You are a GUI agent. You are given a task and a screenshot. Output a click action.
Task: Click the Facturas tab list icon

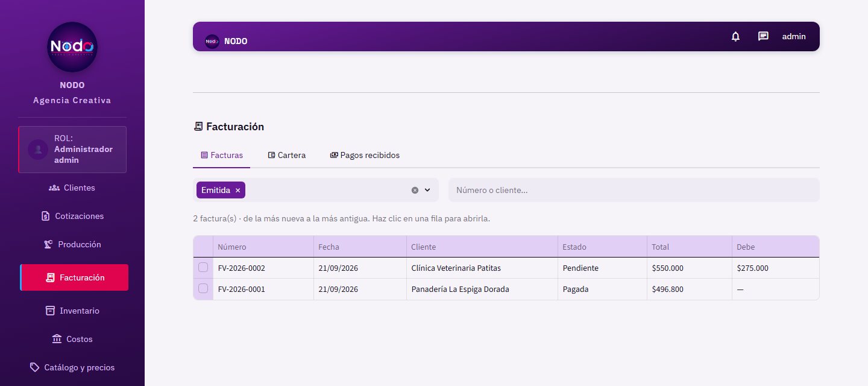coord(204,155)
